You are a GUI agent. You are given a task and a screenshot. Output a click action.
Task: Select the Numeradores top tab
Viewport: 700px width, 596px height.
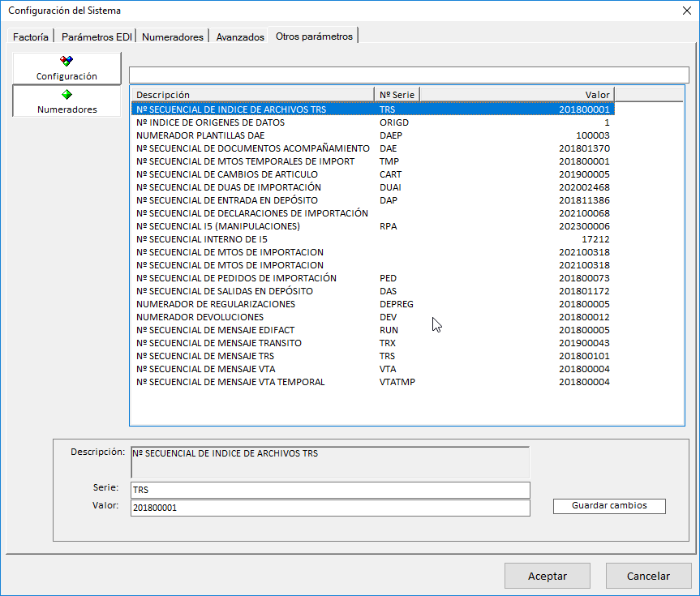(x=173, y=36)
